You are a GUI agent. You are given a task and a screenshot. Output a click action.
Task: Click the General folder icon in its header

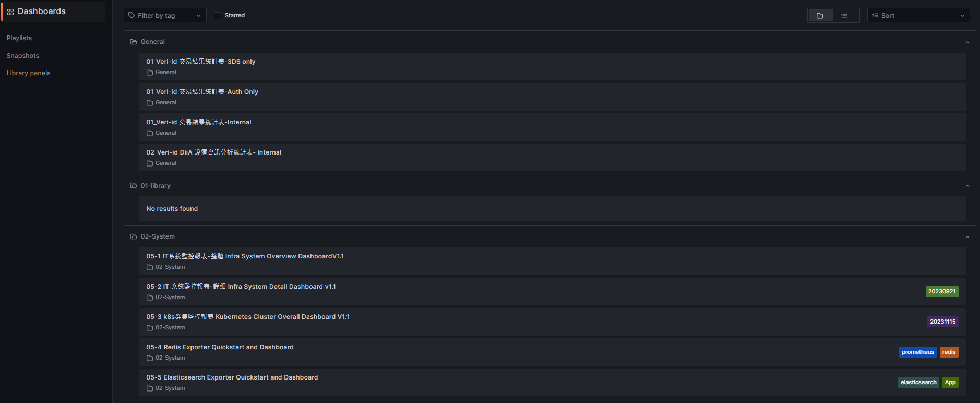pos(134,42)
